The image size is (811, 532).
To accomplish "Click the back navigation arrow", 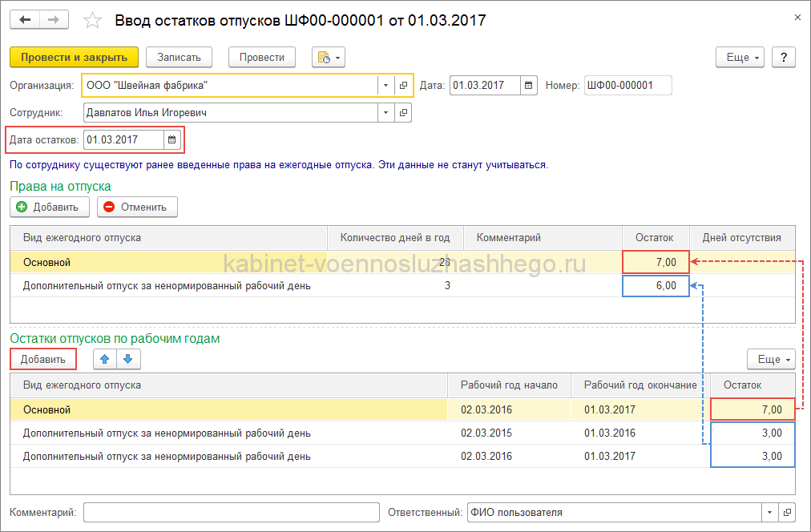I will click(x=25, y=19).
